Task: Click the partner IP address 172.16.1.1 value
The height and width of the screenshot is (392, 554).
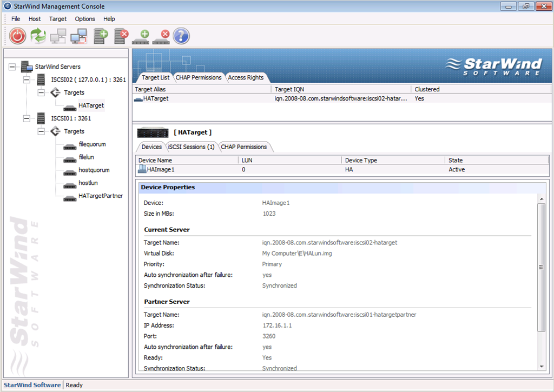Action: pos(277,325)
